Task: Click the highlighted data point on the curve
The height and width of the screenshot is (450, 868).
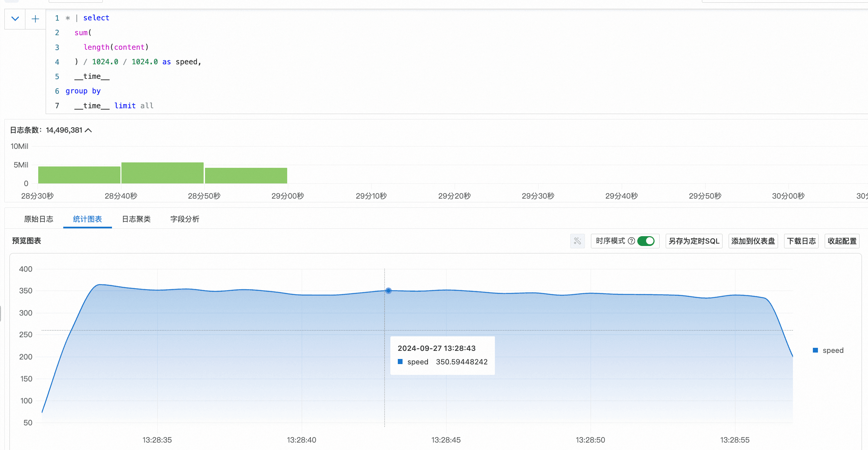Action: 388,291
